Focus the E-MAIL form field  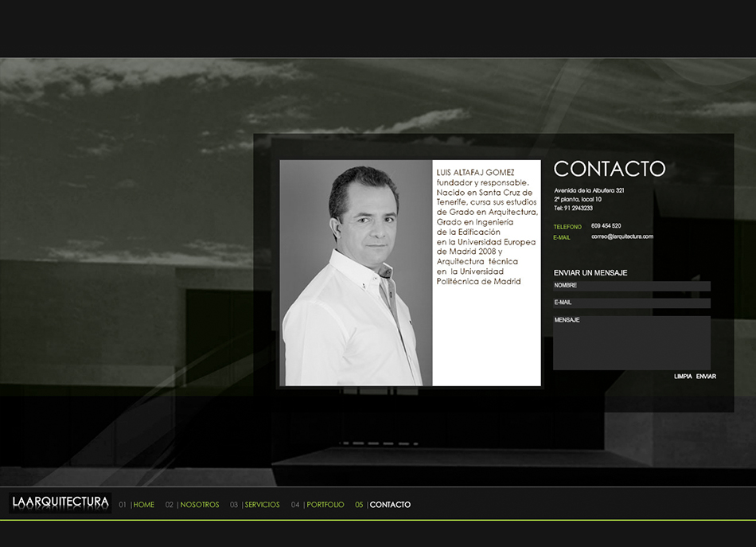point(632,303)
